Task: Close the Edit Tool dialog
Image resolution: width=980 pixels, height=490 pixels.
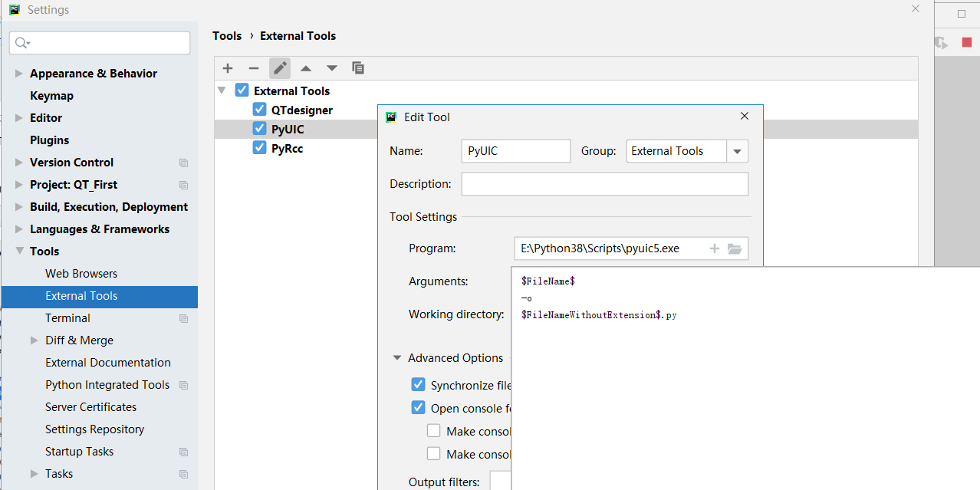Action: 744,117
